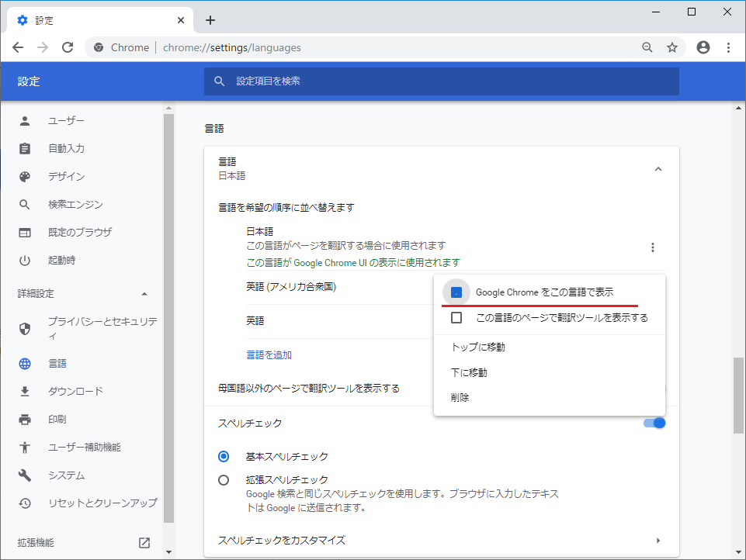The height and width of the screenshot is (560, 746).
Task: Click the 言語 globe icon in sidebar
Action: click(25, 364)
